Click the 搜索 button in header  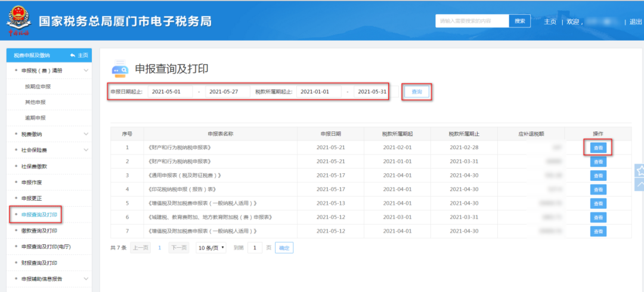point(519,21)
